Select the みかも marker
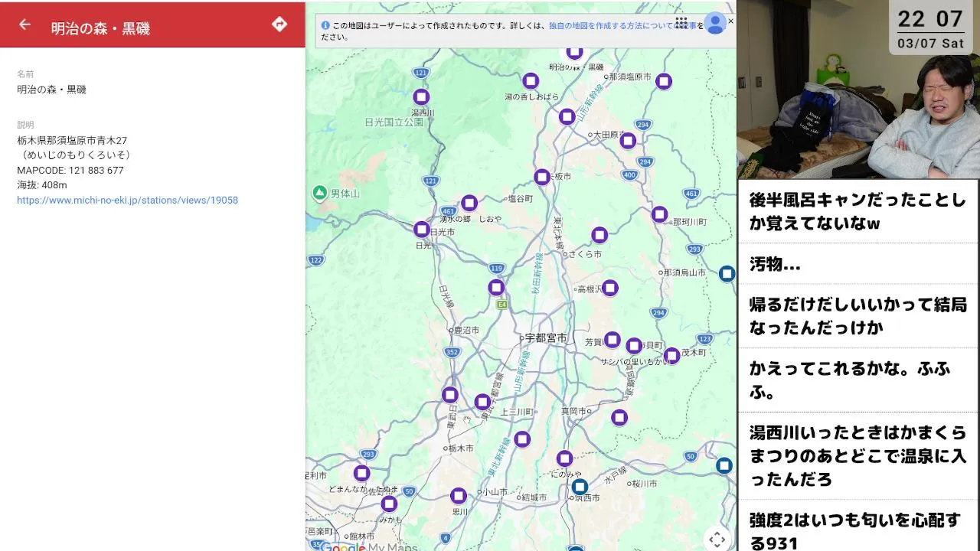The image size is (980, 551). pyautogui.click(x=389, y=504)
